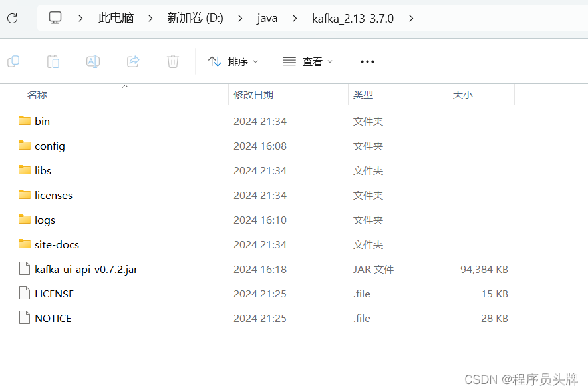Viewport: 588px width, 392px height.
Task: Expand the chevron after kafka_2.13-3.7.0
Action: point(411,18)
